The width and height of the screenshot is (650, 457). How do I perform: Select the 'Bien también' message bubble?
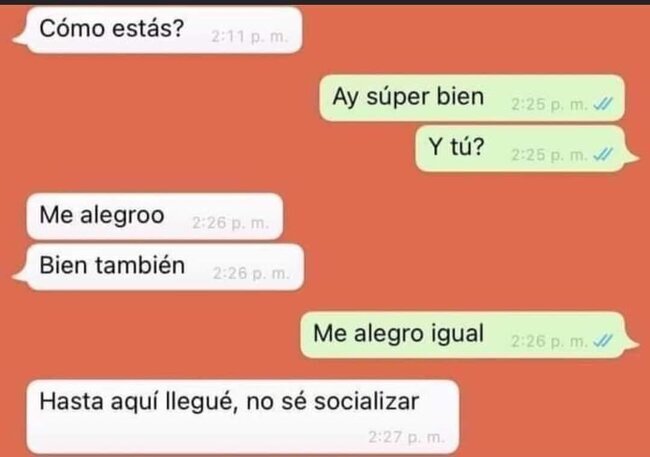(x=158, y=267)
